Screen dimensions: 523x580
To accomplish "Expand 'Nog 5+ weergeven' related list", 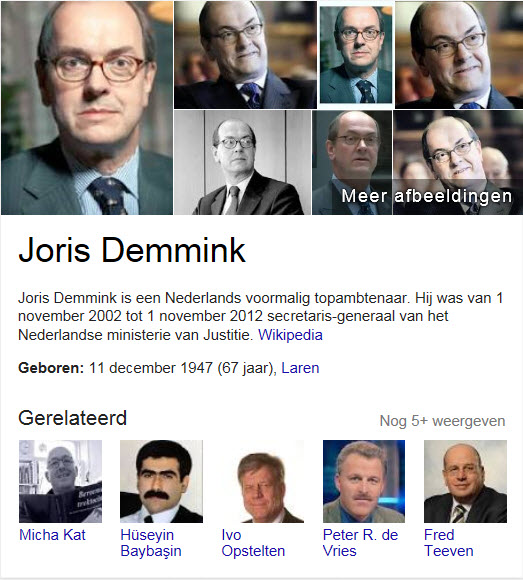I will pyautogui.click(x=442, y=421).
